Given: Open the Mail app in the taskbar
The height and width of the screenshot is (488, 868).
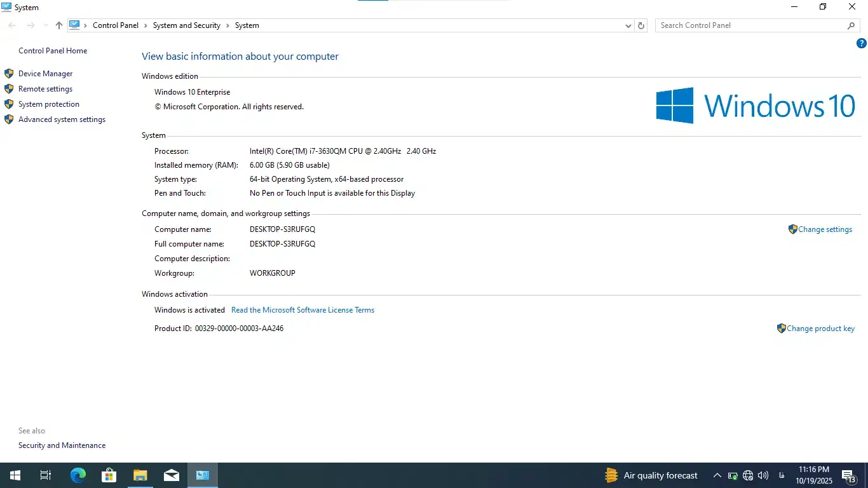Looking at the screenshot, I should click(x=172, y=475).
